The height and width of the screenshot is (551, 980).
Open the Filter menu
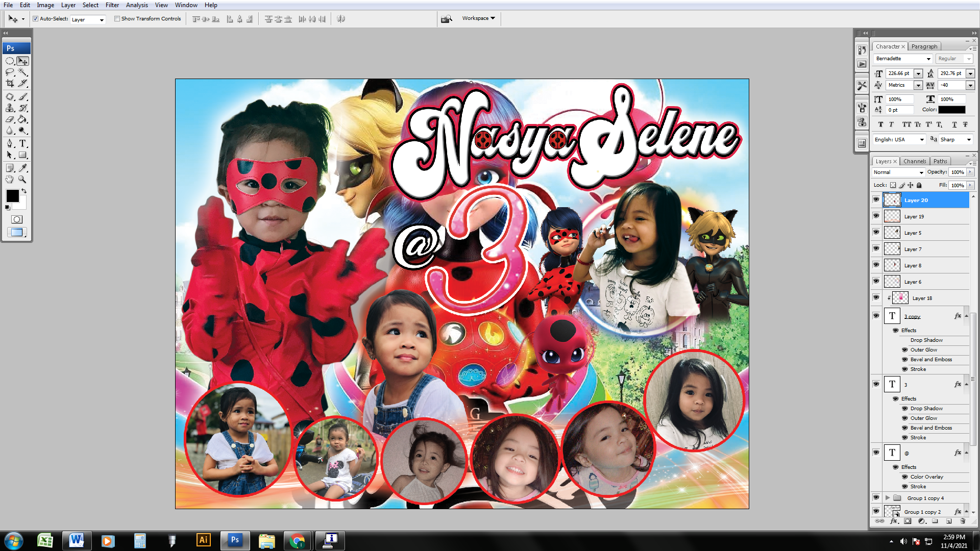[112, 5]
